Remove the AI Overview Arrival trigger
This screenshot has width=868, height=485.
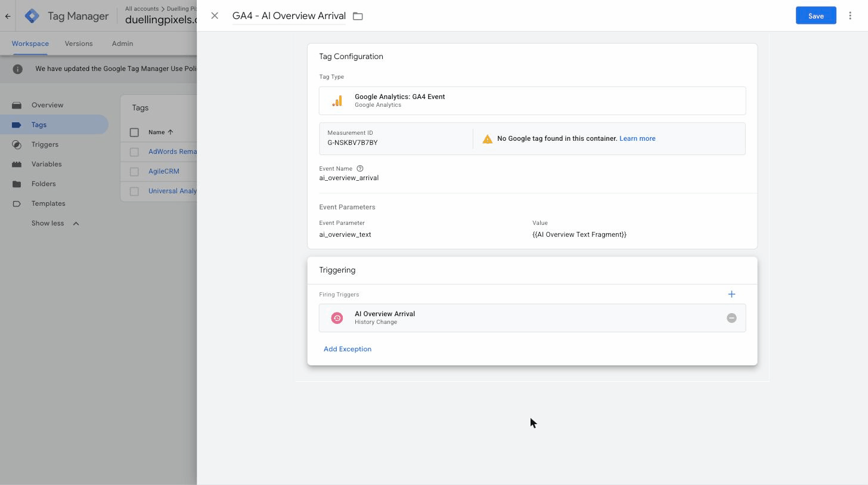click(731, 318)
